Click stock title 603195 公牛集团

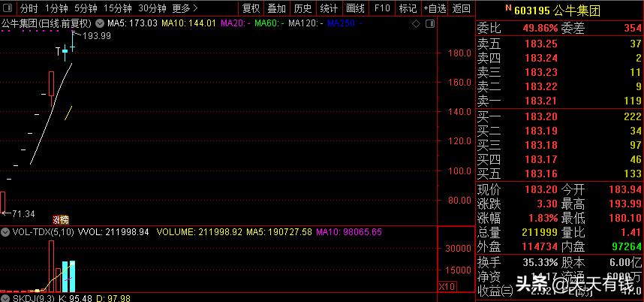click(x=558, y=11)
